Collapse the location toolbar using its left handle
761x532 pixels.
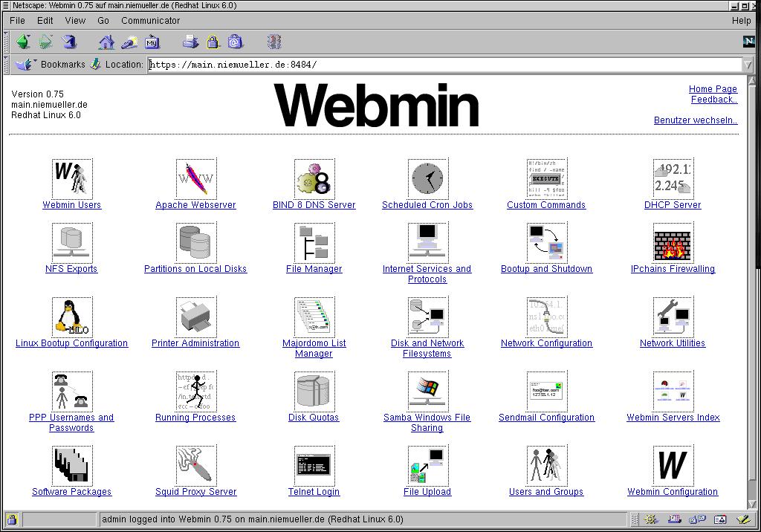(x=6, y=65)
